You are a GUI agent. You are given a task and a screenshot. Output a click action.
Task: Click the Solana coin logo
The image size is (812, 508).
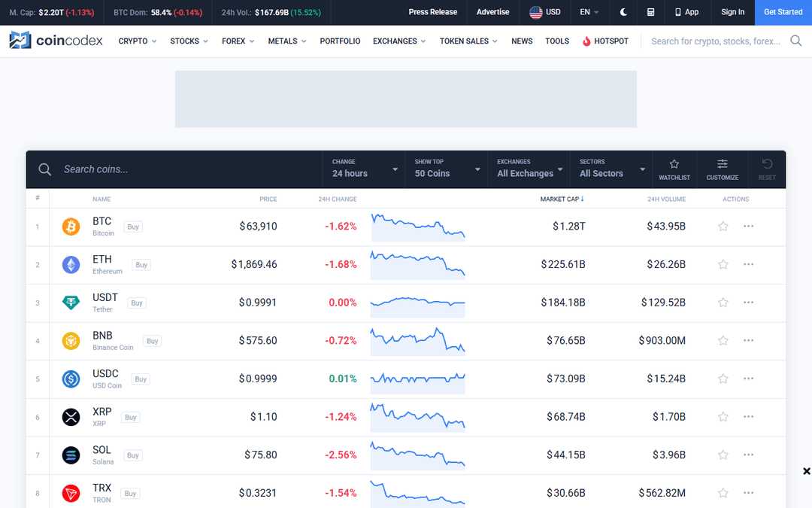pos(71,455)
